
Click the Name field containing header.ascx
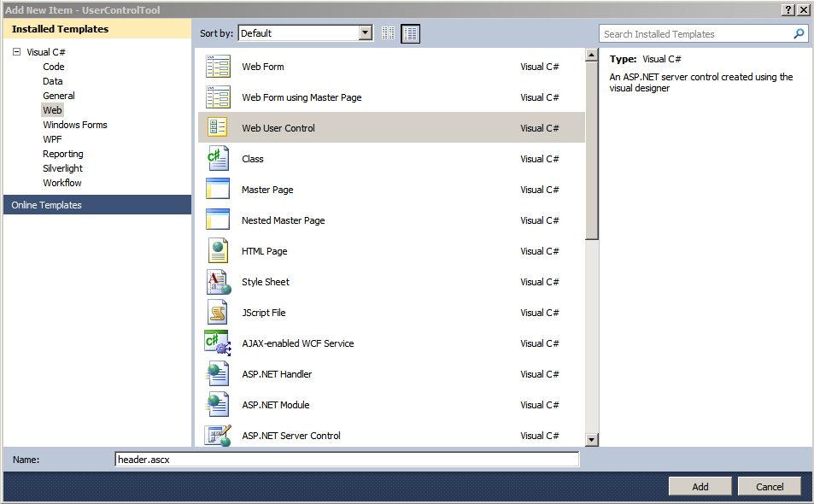[x=347, y=460]
